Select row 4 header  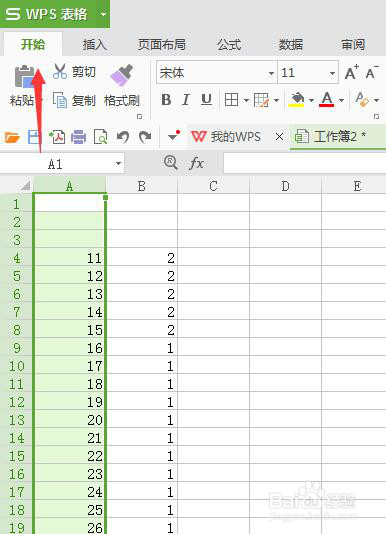(x=16, y=258)
